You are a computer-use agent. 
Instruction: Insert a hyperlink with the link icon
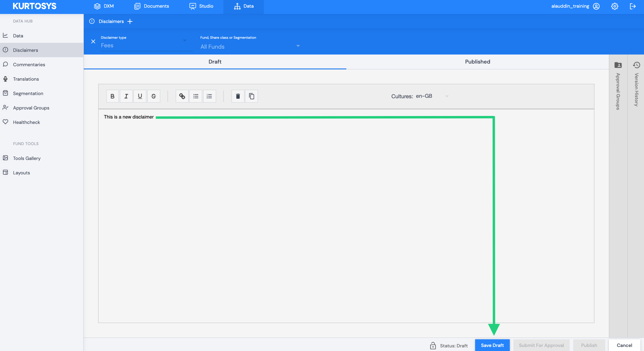182,96
